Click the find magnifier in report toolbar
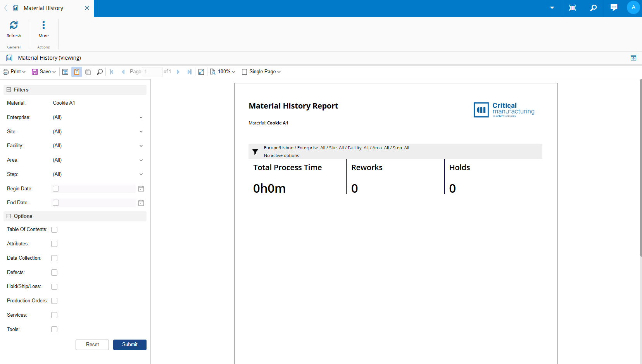Screen dimensions: 642x364 pyautogui.click(x=100, y=72)
